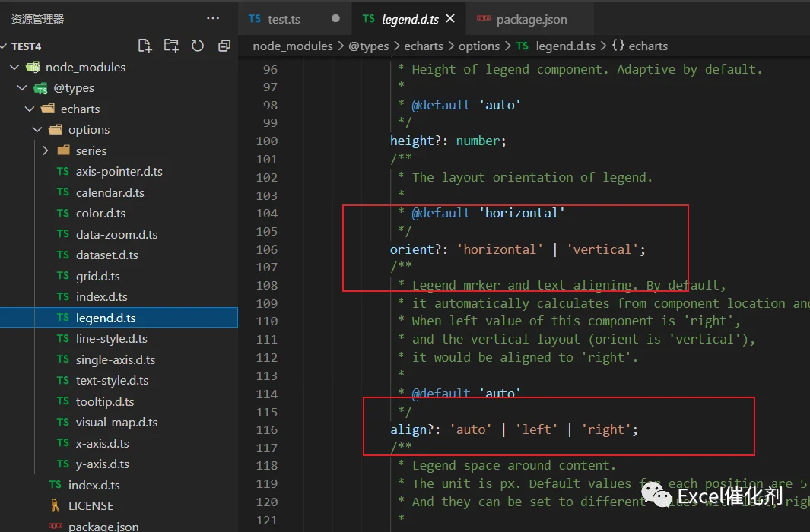Select the legend.d.ts editor tab
Viewport: 810px width, 532px height.
(410, 19)
